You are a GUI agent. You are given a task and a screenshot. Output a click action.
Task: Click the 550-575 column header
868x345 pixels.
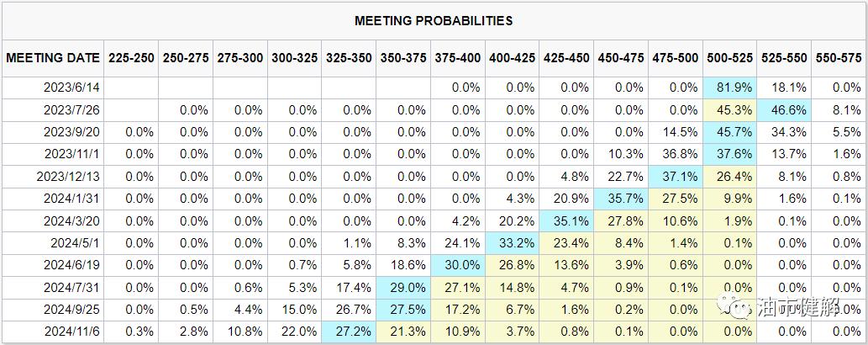pyautogui.click(x=837, y=58)
